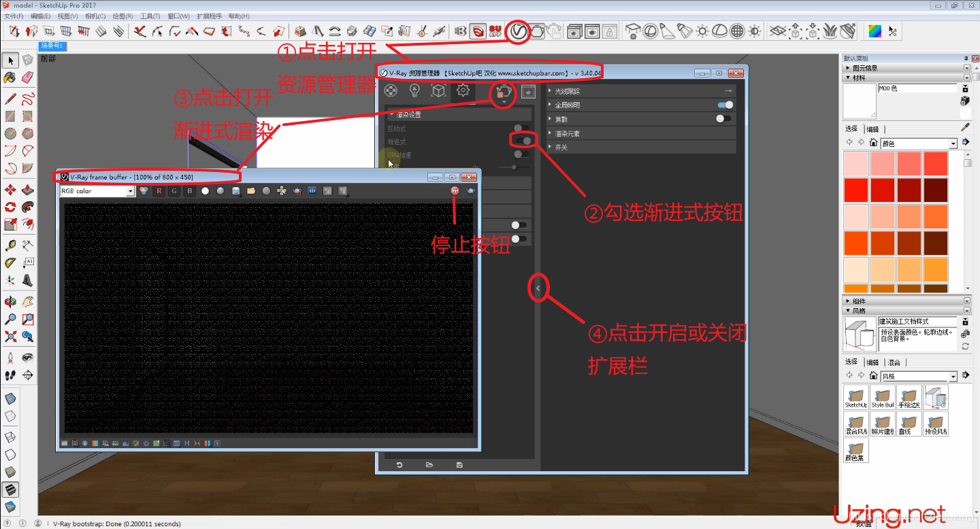
Task: Open the 颜色集 styles folder
Action: tap(856, 451)
